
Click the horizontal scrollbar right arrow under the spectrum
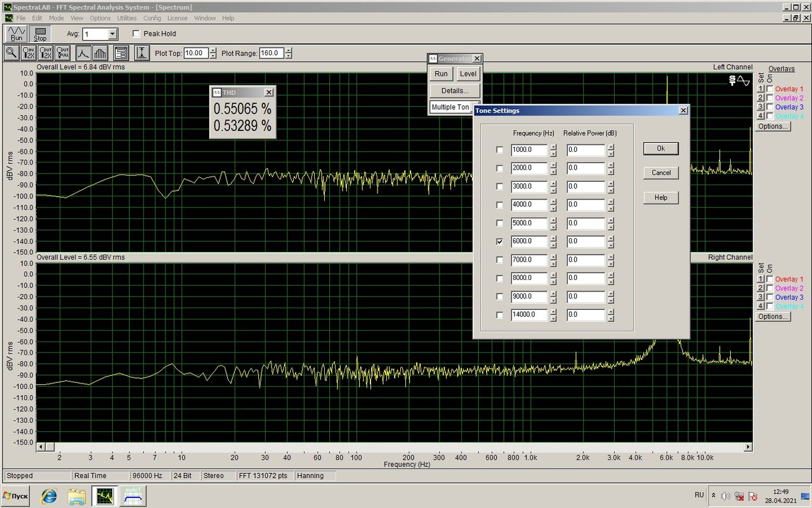pyautogui.click(x=749, y=447)
